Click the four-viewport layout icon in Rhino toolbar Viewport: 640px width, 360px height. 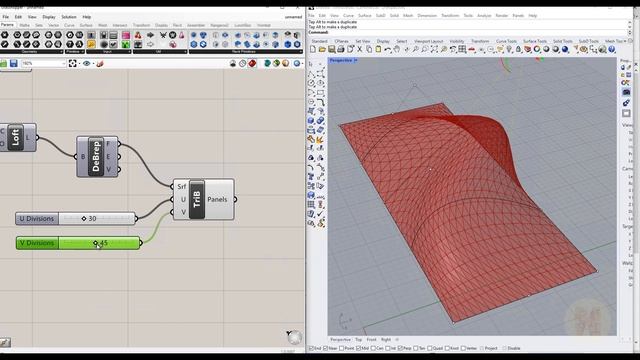[462, 49]
